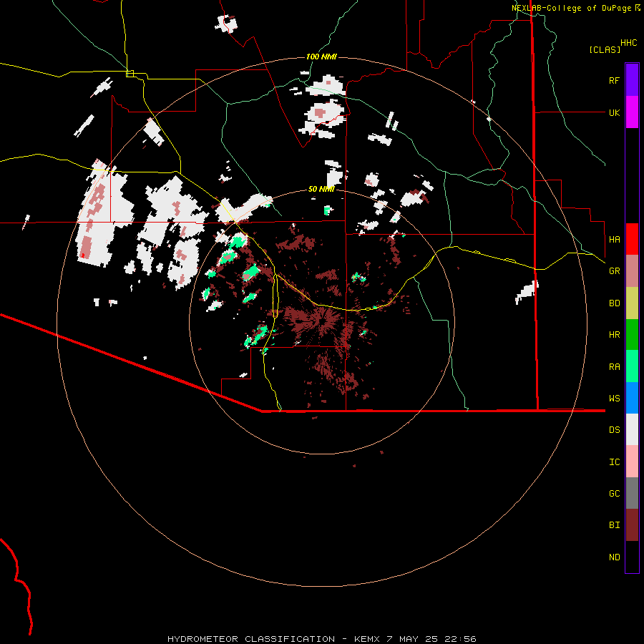Click the IC legend label
This screenshot has height=644, width=644.
tap(614, 462)
